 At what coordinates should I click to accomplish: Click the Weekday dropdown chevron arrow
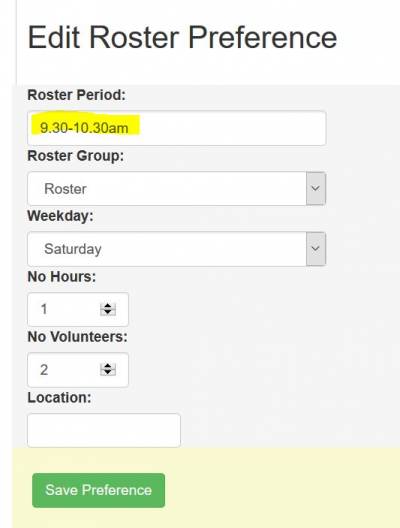click(x=315, y=249)
